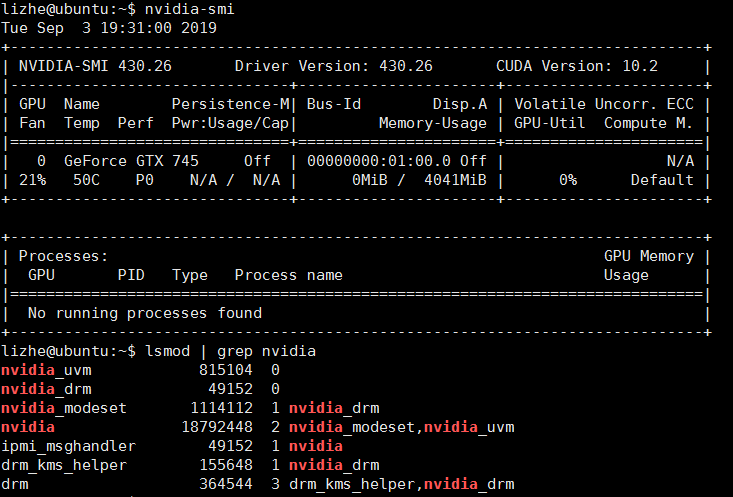
Task: Click 'NVIDIA-SMI 430.26' header text
Action: [x=95, y=66]
